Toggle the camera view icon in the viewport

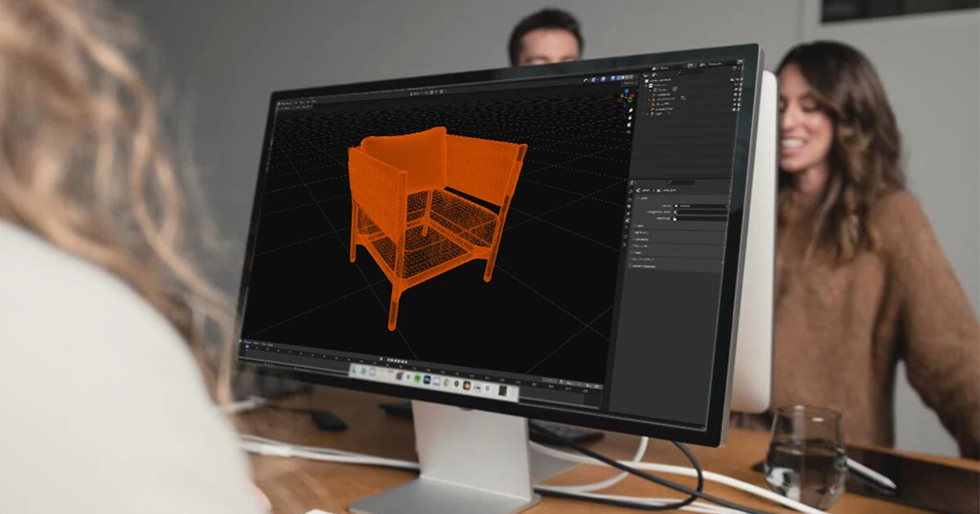coord(629,125)
